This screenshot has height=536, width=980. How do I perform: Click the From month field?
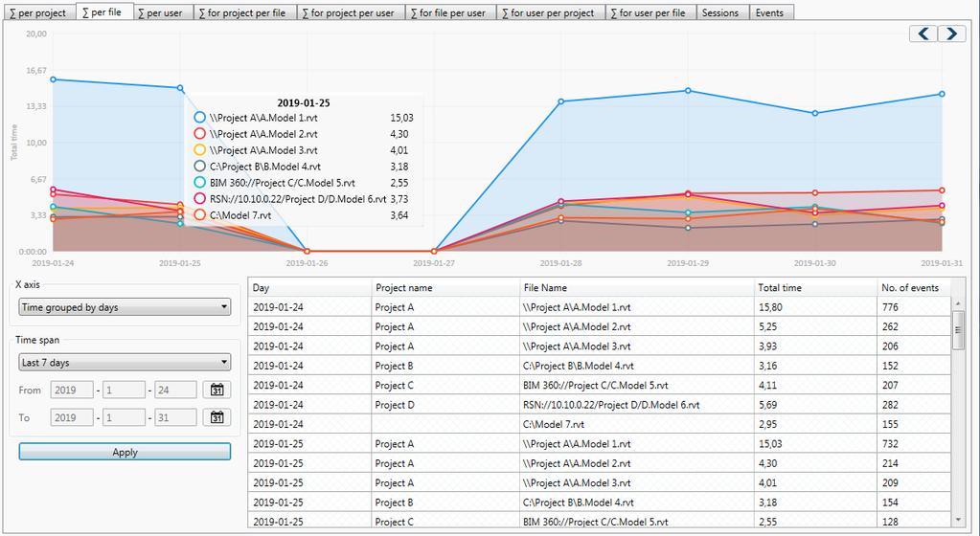[124, 390]
